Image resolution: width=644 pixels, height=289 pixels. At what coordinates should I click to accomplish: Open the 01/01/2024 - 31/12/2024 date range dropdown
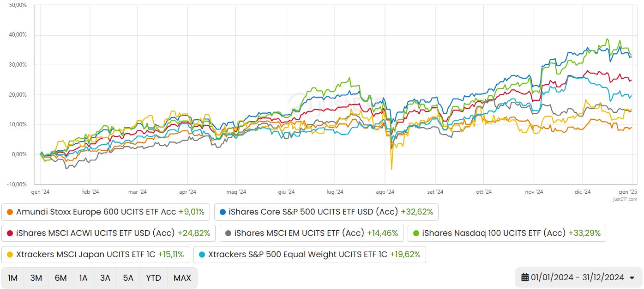click(578, 277)
